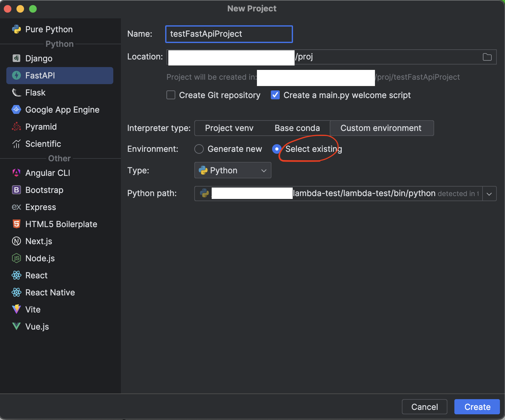Switch to Project venv interpreter type
The width and height of the screenshot is (505, 420).
(229, 128)
